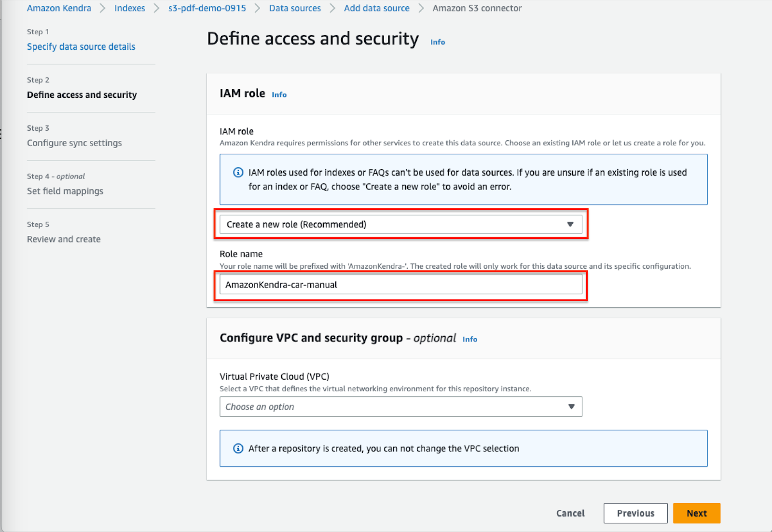Image resolution: width=772 pixels, height=532 pixels.
Task: Click the VPC dropdown arrow icon
Action: click(571, 407)
